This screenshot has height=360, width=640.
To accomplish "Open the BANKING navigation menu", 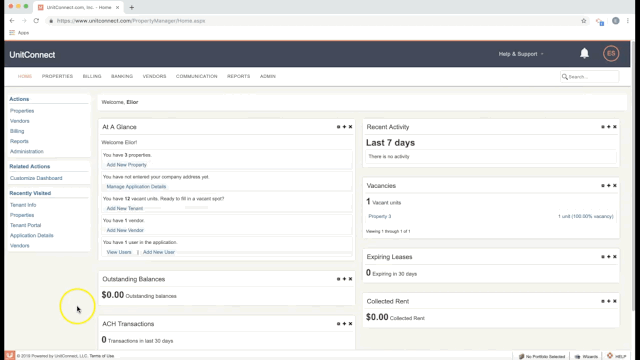I will (x=122, y=76).
